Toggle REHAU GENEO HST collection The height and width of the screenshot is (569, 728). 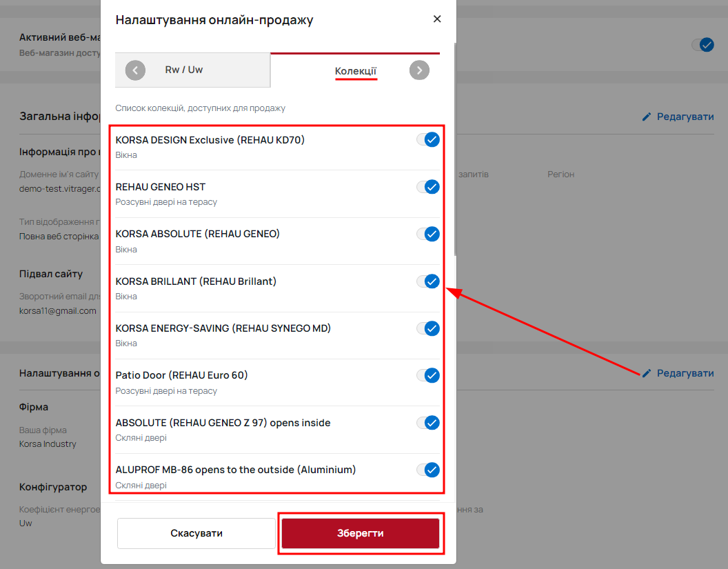428,187
